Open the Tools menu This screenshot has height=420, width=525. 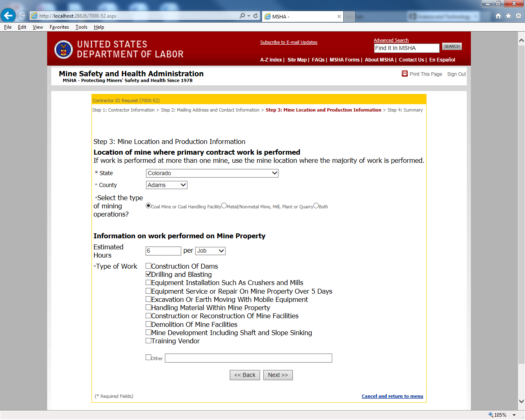point(81,27)
